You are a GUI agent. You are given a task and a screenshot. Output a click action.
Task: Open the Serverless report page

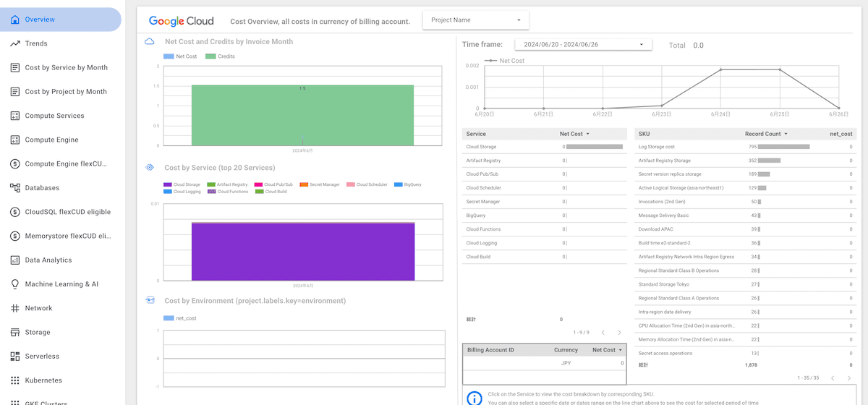pos(42,357)
